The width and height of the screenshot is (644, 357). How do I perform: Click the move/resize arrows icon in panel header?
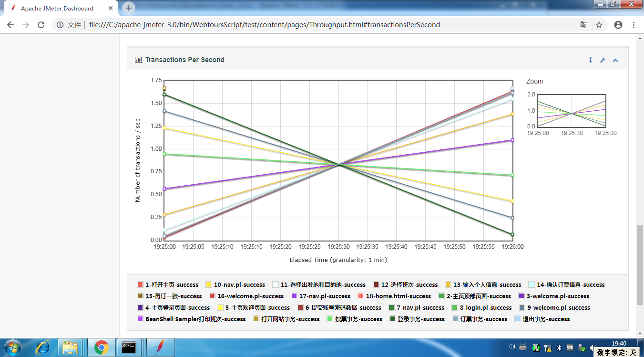click(591, 60)
